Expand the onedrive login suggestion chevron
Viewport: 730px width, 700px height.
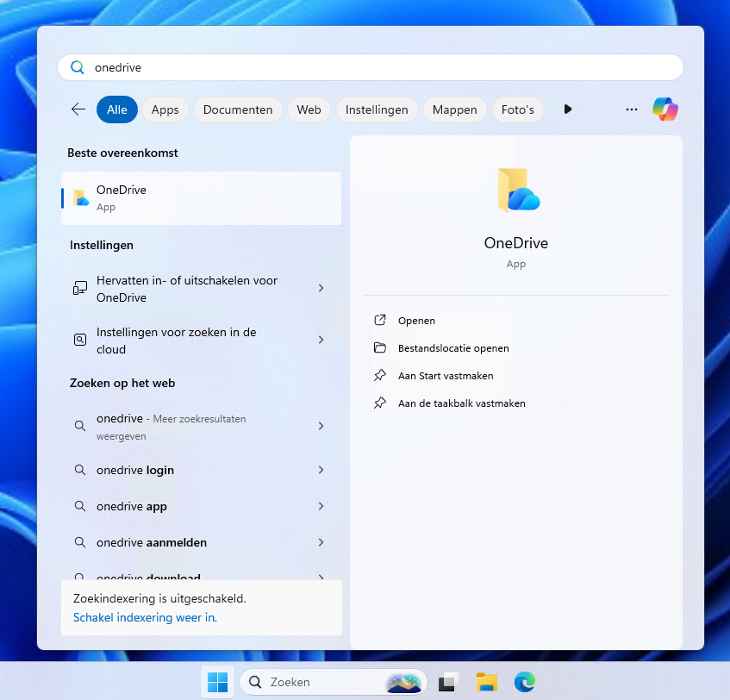pyautogui.click(x=321, y=470)
